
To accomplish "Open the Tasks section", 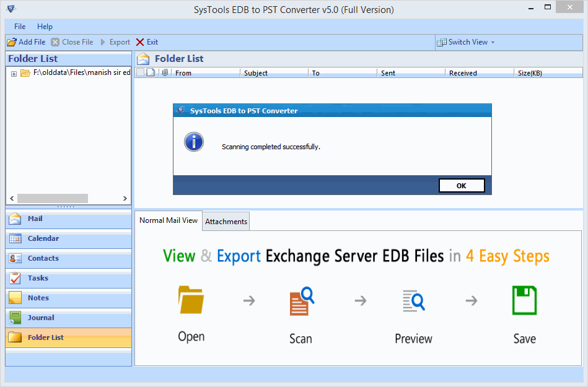I will 68,279.
